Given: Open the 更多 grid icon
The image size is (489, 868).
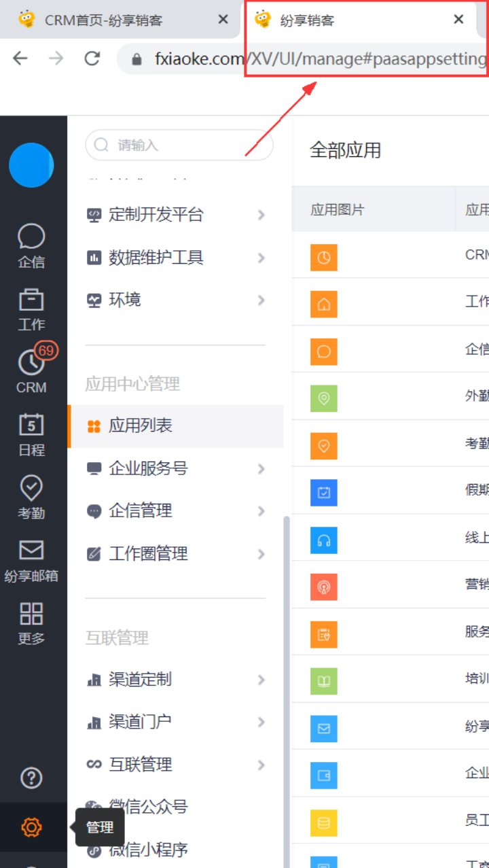Looking at the screenshot, I should [x=31, y=623].
